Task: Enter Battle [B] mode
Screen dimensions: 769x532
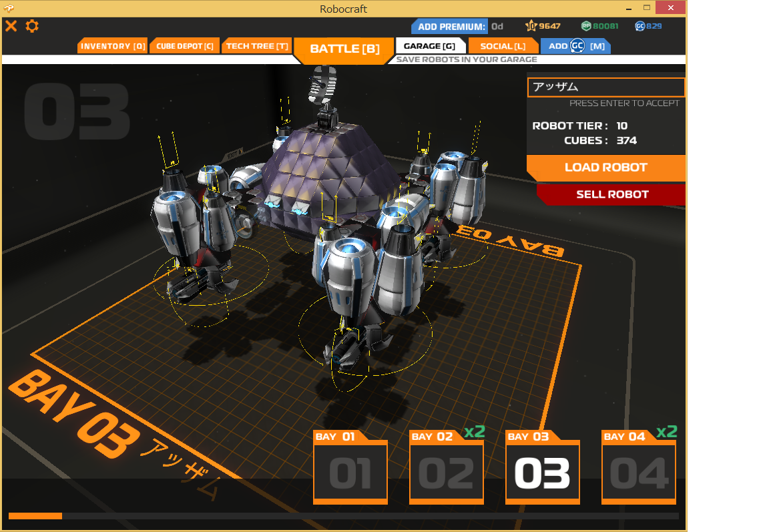Action: coord(344,49)
